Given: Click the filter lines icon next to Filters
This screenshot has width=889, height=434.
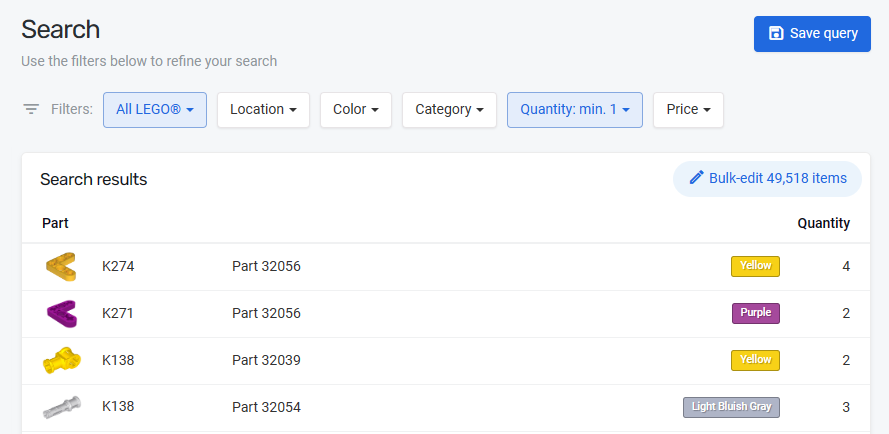Looking at the screenshot, I should [31, 109].
